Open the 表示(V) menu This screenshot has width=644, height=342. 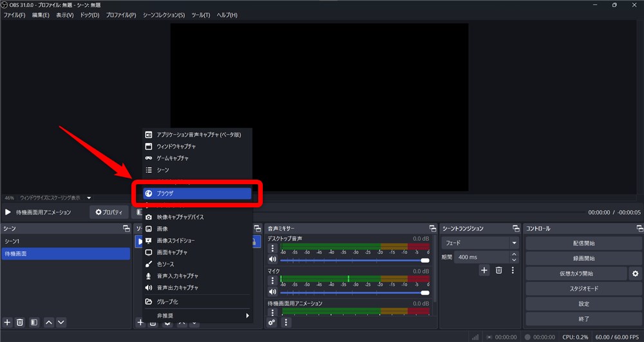[x=65, y=15]
